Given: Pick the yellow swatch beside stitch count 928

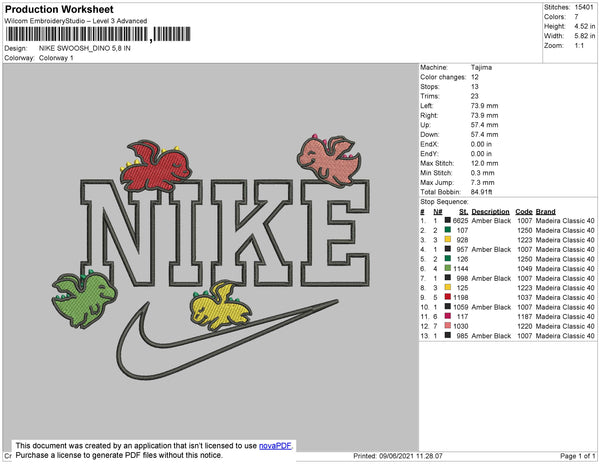Looking at the screenshot, I should [448, 239].
